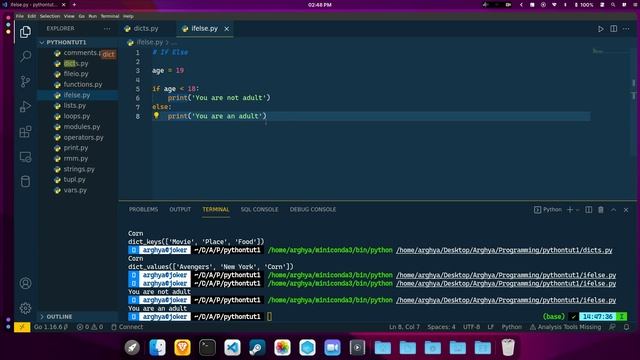
Task: Switch to DEBUG CONSOLE tab
Action: (x=313, y=209)
